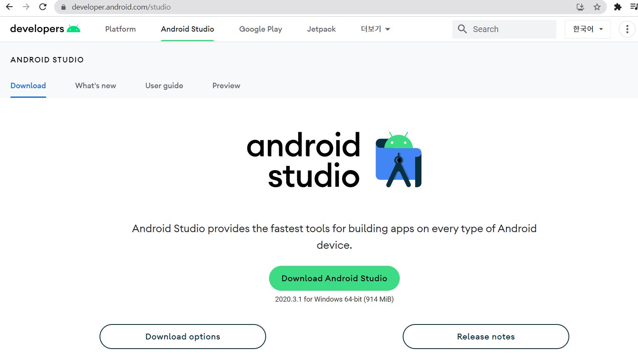Select the Download tab

pyautogui.click(x=28, y=86)
